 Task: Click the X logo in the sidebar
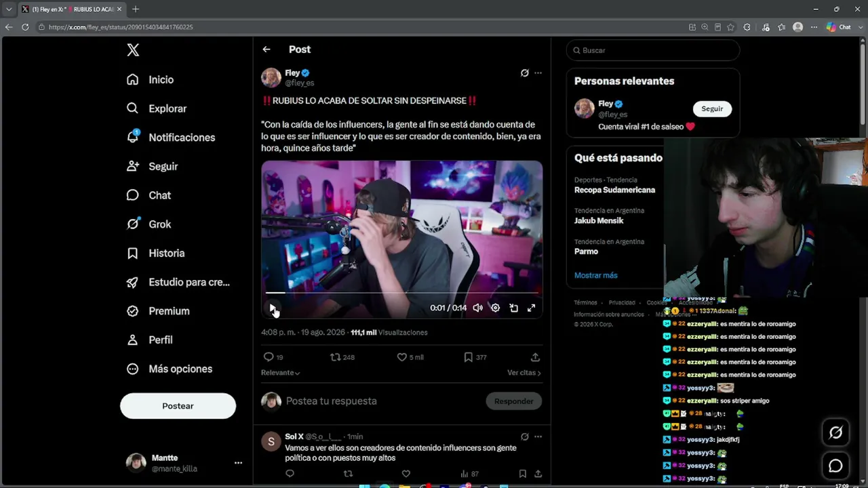coord(133,50)
